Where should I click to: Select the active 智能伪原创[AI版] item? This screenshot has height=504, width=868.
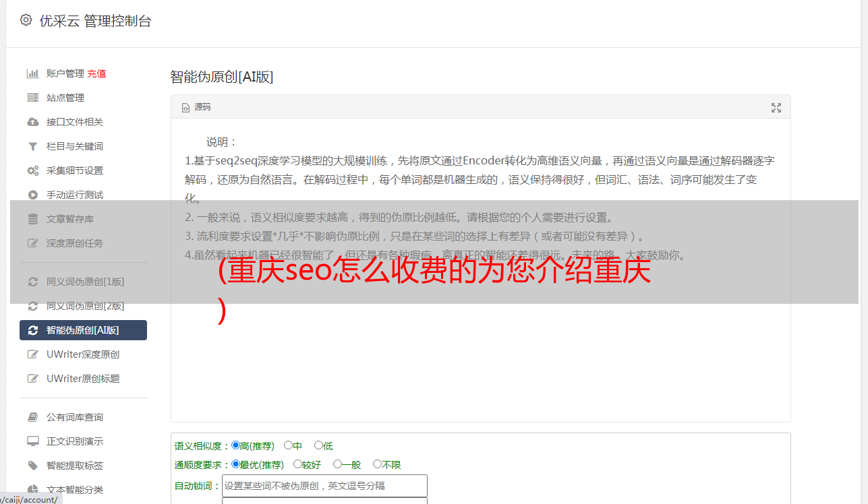(x=83, y=330)
